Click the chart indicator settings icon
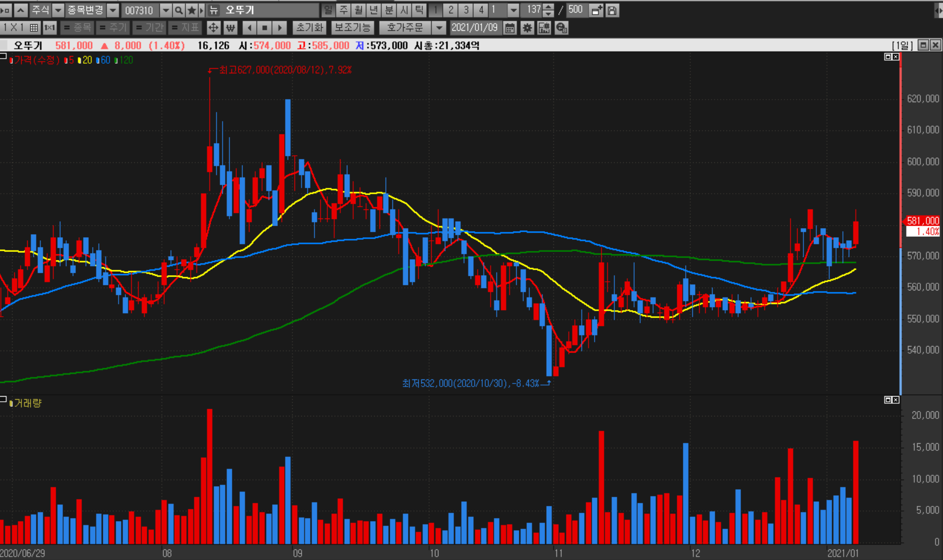Image resolution: width=943 pixels, height=560 pixels. tap(544, 28)
